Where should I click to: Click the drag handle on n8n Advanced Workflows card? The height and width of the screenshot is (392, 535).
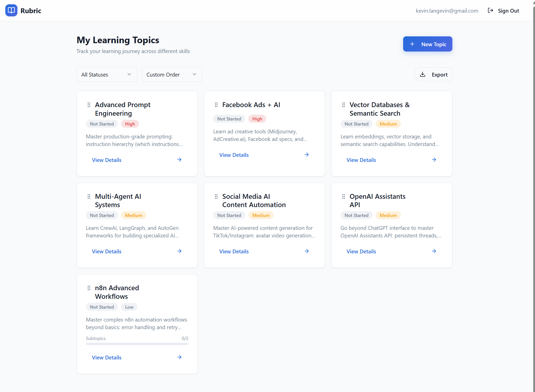click(89, 288)
